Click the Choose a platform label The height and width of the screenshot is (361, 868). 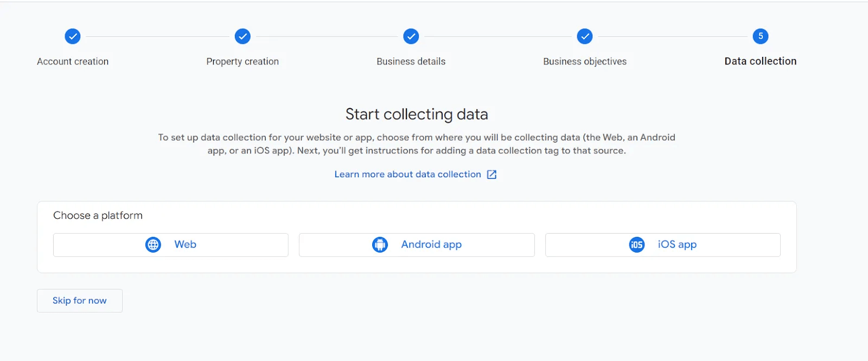[x=98, y=216]
